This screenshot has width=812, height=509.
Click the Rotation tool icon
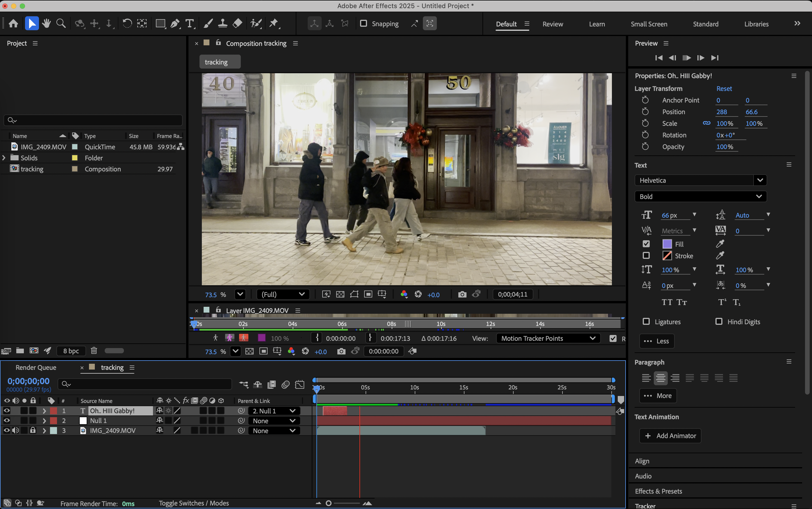(127, 24)
